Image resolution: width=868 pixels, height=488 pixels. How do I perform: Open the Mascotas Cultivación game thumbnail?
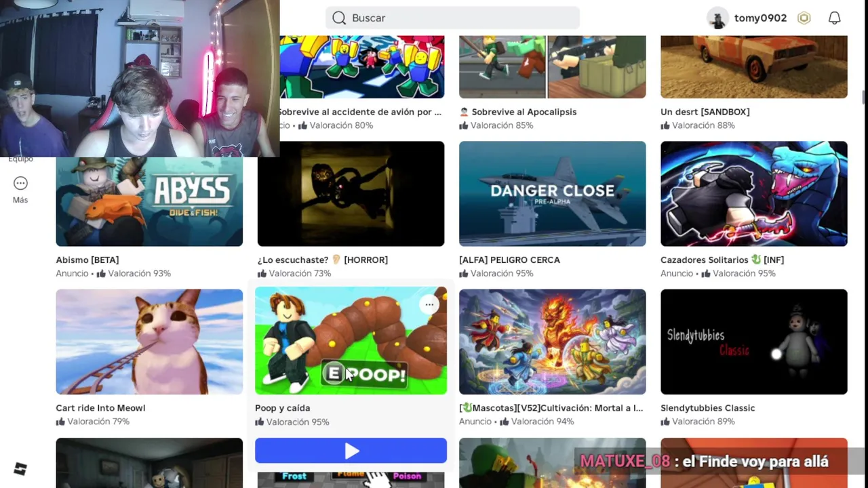(x=552, y=342)
